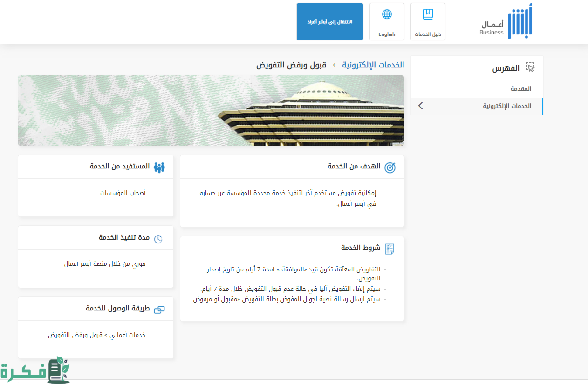Open the services guide book icon
Viewport: 588px width, 384px height.
pyautogui.click(x=428, y=14)
